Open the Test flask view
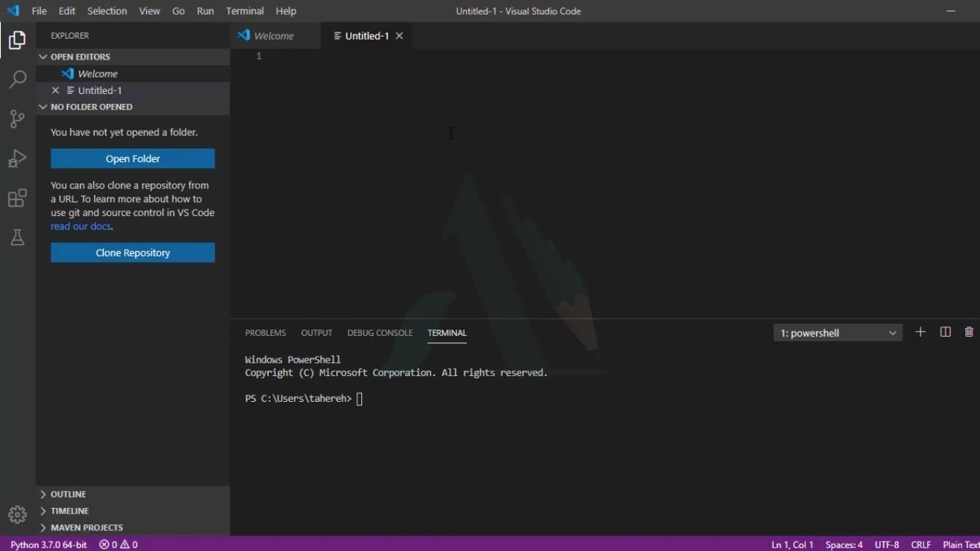This screenshot has height=551, width=980. tap(17, 238)
